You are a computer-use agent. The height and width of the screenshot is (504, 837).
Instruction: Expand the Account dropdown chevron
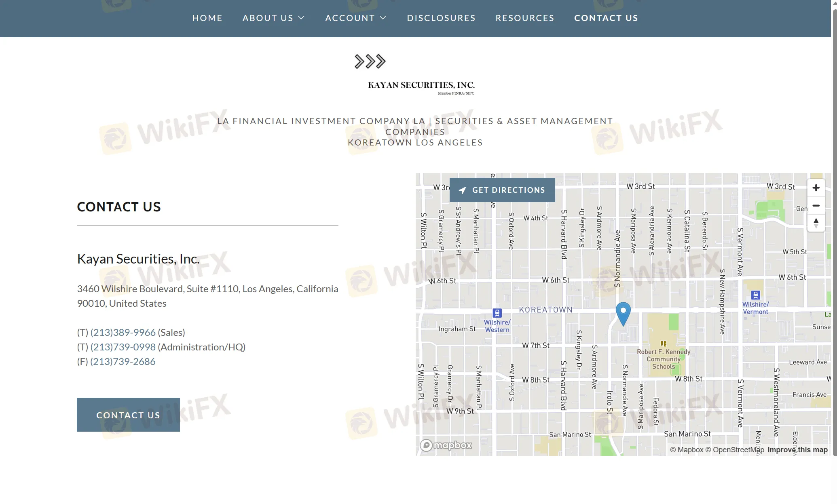point(383,18)
